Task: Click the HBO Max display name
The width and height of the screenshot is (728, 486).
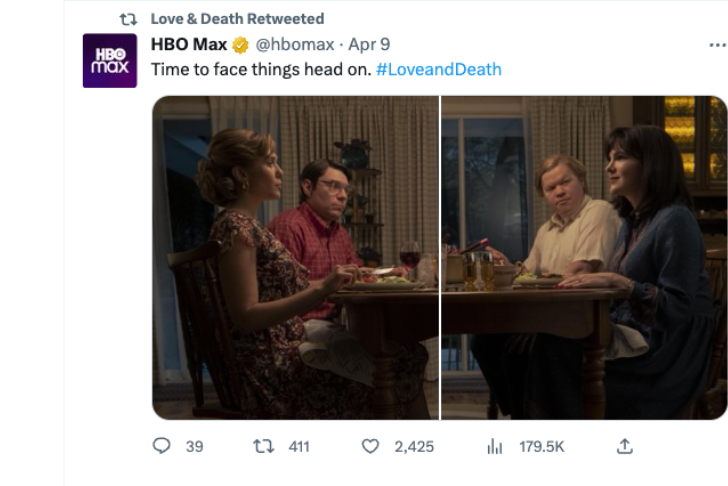Action: pos(189,45)
